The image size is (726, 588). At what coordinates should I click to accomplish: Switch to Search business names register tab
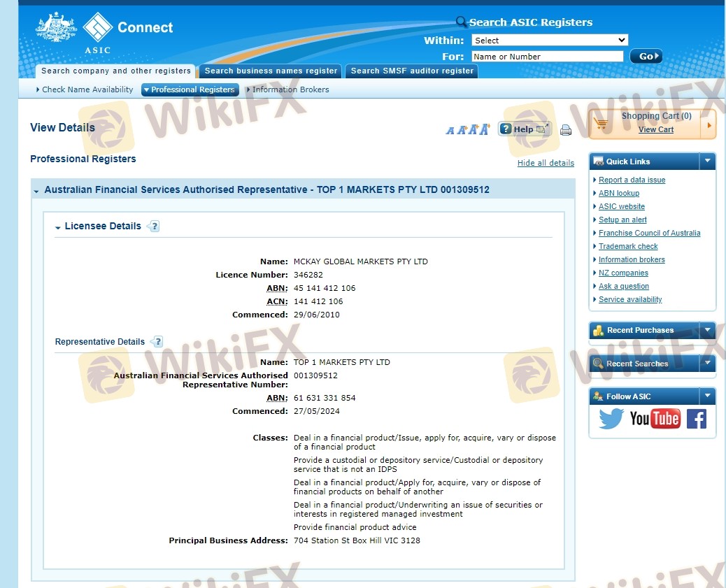[x=271, y=71]
